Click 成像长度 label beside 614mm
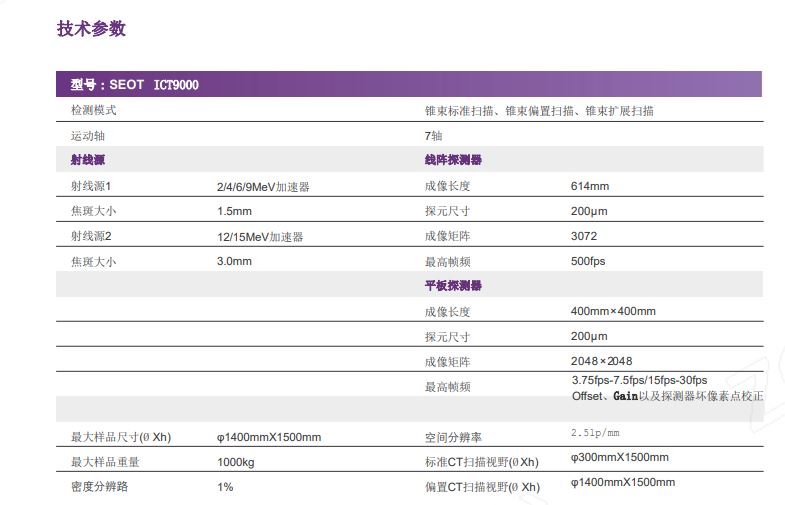This screenshot has width=785, height=505. coord(448,186)
